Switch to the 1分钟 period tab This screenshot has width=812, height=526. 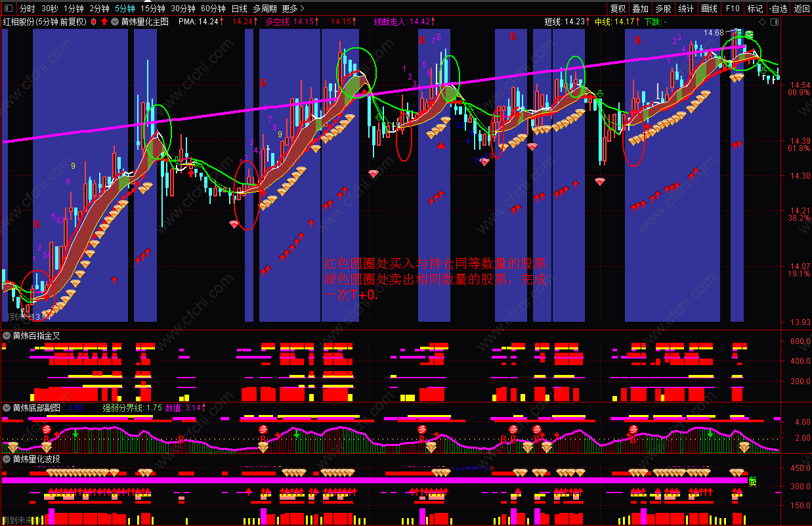tap(74, 9)
